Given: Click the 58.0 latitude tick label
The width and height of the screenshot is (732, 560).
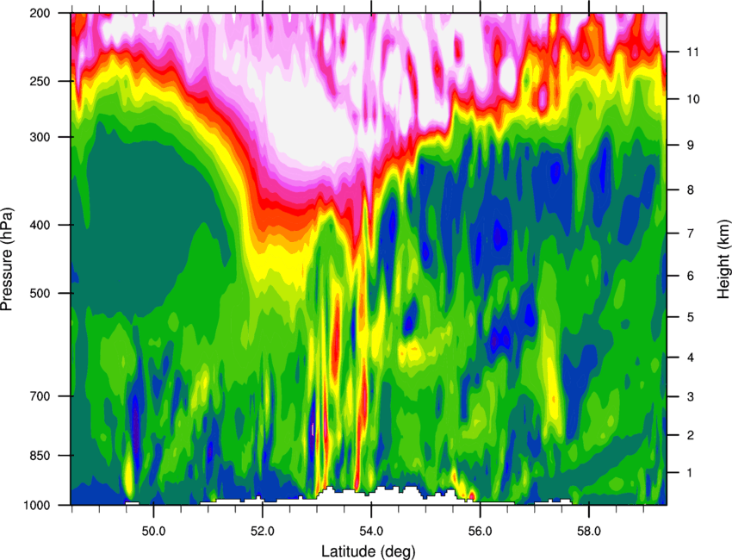Looking at the screenshot, I should point(589,531).
